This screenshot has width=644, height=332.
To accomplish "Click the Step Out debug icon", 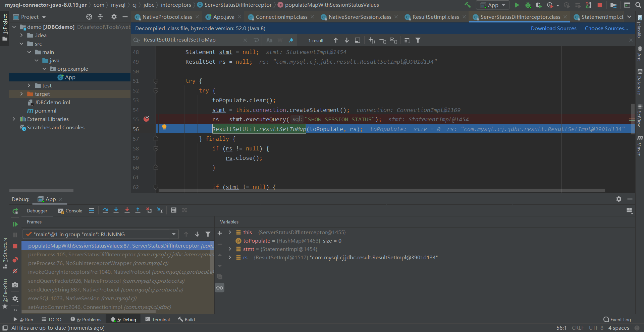I will pyautogui.click(x=138, y=210).
